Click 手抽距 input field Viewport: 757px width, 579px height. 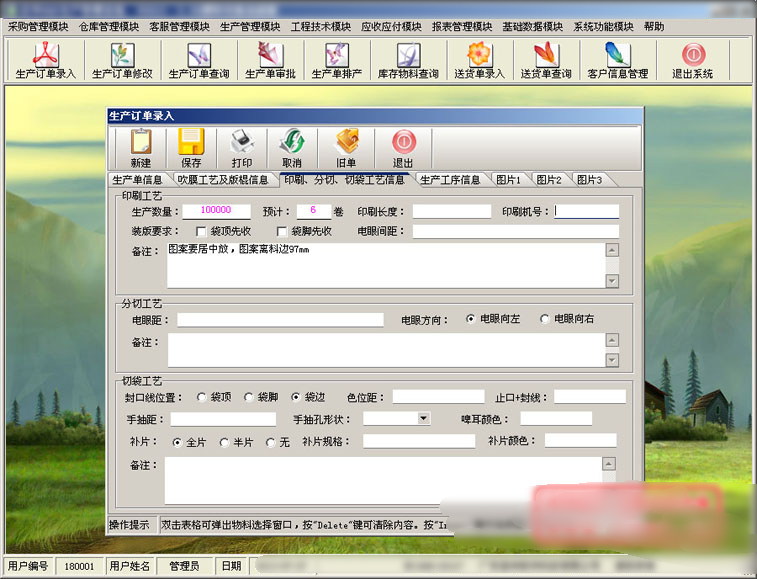pyautogui.click(x=223, y=419)
